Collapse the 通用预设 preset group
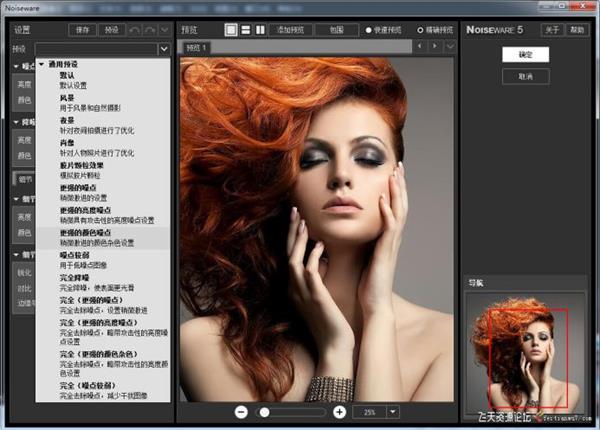600x430 pixels. tap(41, 64)
